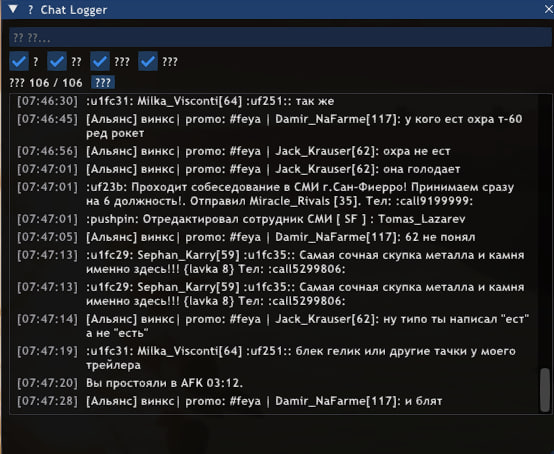Toggle the second checkbox labeled '??'
This screenshot has height=454, width=554.
(57, 61)
